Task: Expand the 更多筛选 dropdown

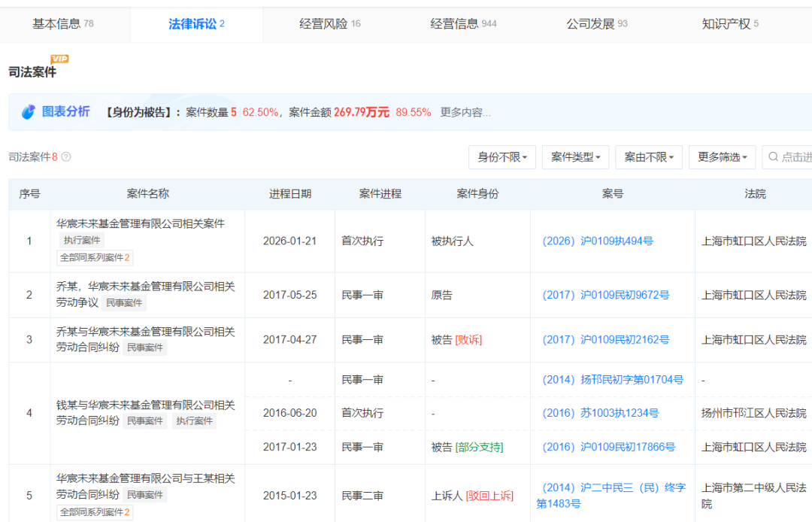Action: (x=722, y=157)
